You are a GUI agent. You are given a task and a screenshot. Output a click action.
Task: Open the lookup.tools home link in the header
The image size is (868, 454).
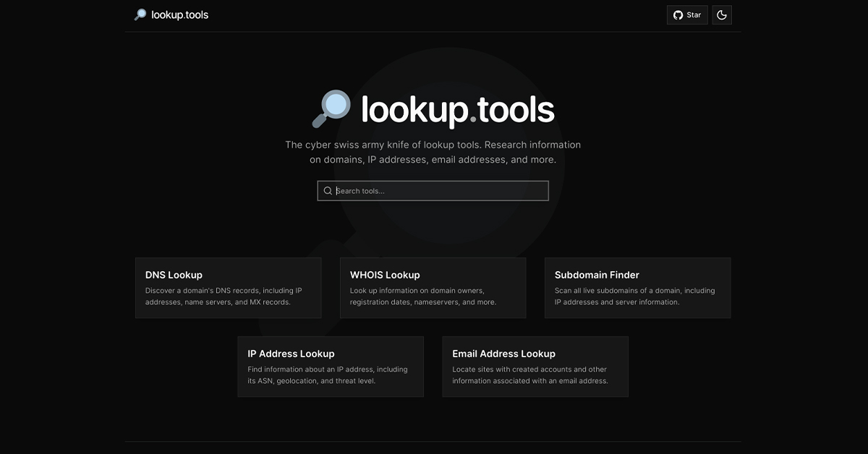tap(179, 15)
